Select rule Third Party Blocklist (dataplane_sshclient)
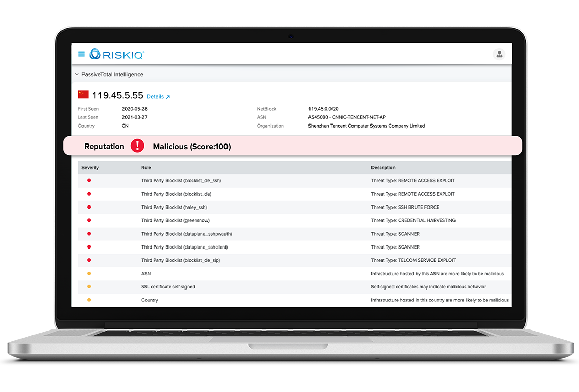This screenshot has width=579, height=392. [x=184, y=247]
